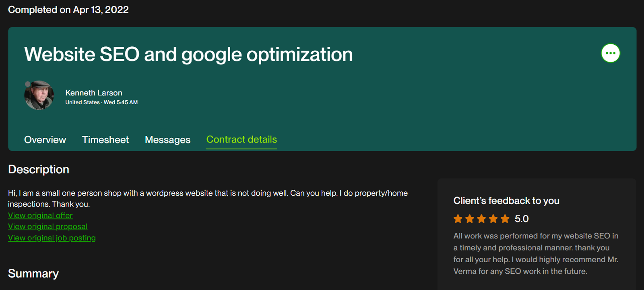Click Kenneth Larson's profile photo

[x=39, y=95]
